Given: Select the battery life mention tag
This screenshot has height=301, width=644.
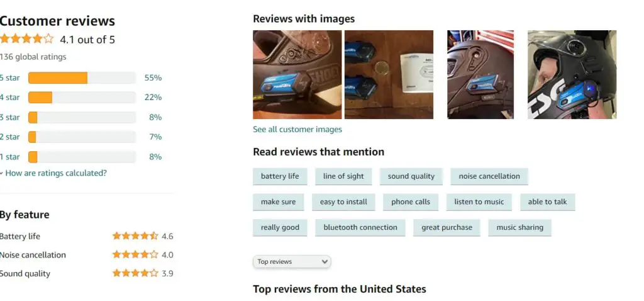Looking at the screenshot, I should (280, 176).
